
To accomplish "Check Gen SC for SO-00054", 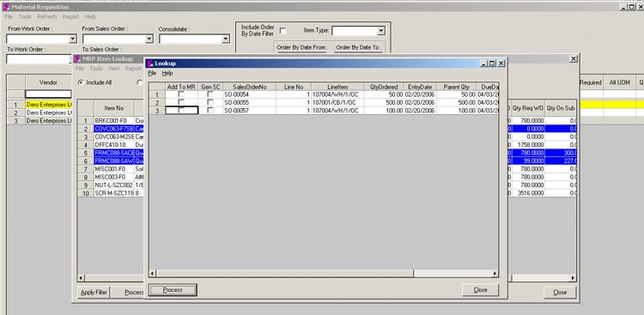I will pyautogui.click(x=210, y=94).
